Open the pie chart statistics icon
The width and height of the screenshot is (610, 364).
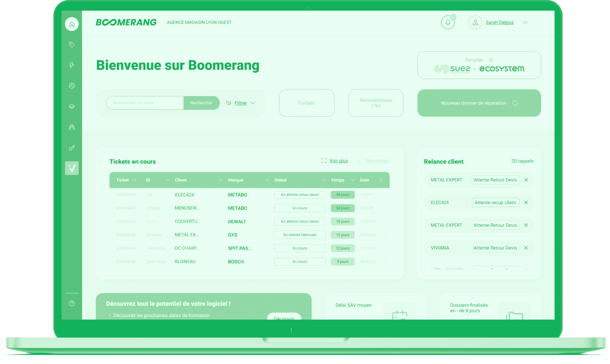pyautogui.click(x=71, y=86)
